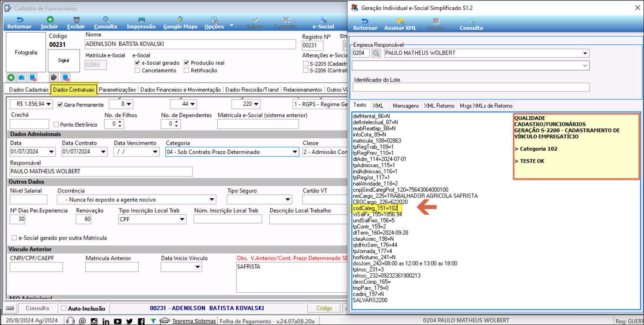The height and width of the screenshot is (325, 644).
Task: Open the Parametrizações tab
Action: (x=117, y=90)
